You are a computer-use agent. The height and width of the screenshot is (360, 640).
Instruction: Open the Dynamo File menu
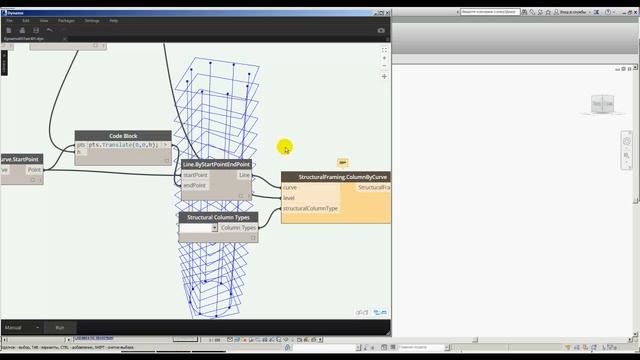(x=9, y=20)
